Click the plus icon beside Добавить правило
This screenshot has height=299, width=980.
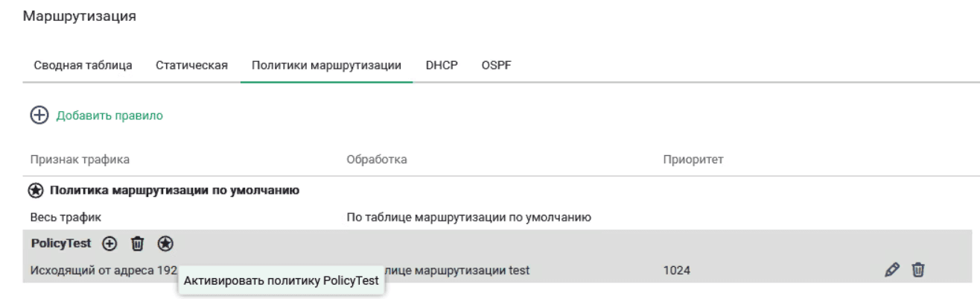39,116
